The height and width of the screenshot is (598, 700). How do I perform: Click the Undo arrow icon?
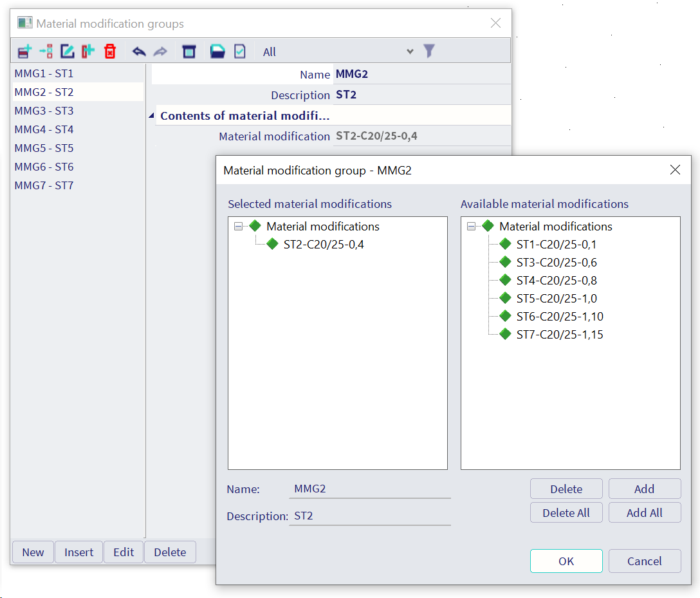(139, 51)
